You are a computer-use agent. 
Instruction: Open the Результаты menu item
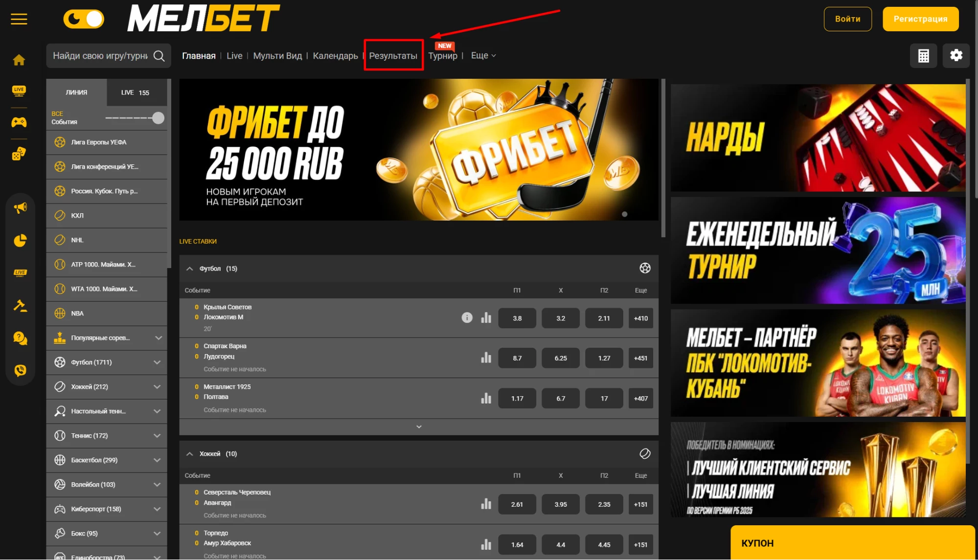393,56
